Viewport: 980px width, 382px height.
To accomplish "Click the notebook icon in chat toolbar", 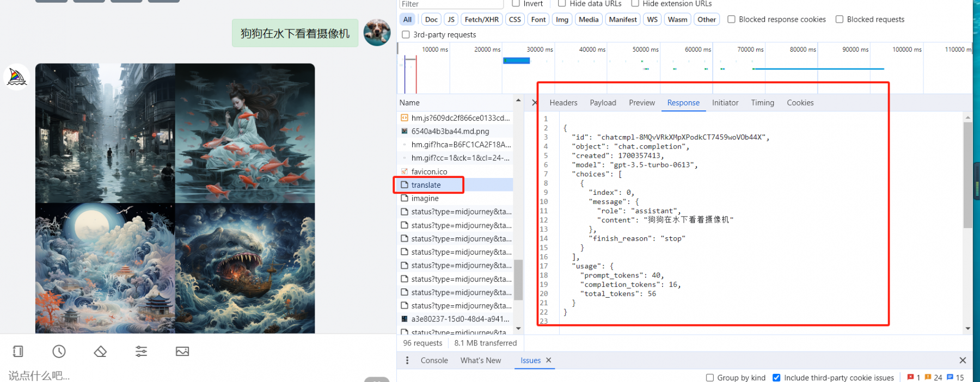I will [x=18, y=352].
